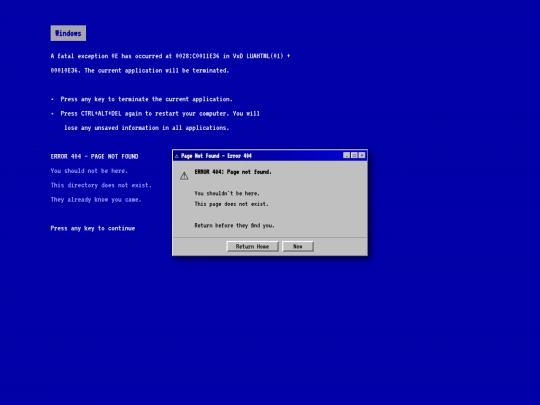Click 'A fatal exception 0E has occurred' line
This screenshot has height=405, width=540.
tap(170, 56)
